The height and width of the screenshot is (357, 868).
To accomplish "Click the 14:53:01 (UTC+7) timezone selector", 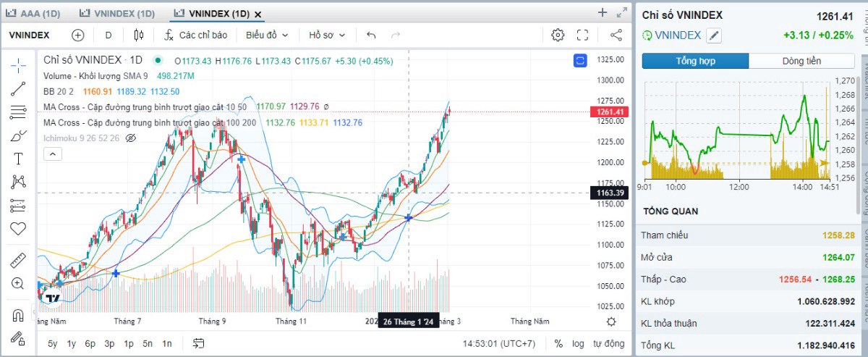I will 499,344.
